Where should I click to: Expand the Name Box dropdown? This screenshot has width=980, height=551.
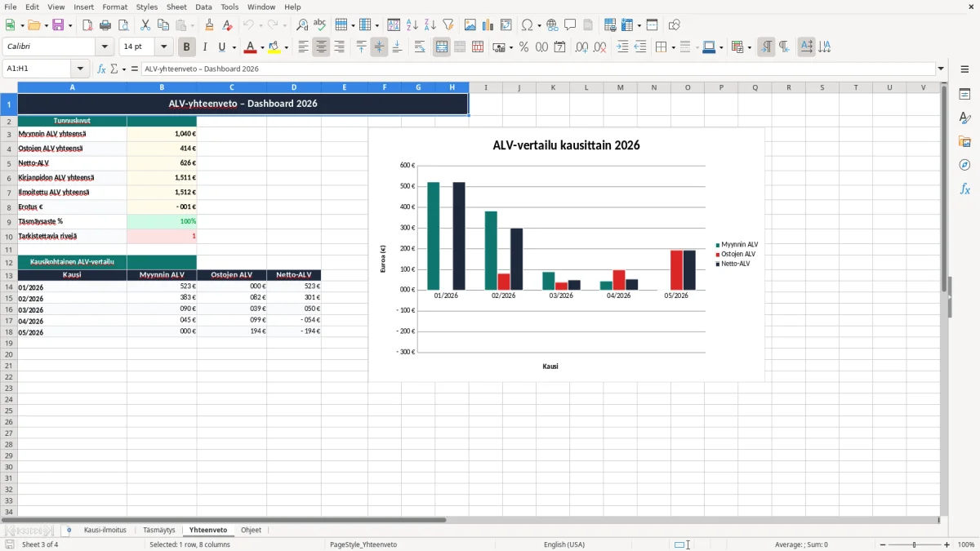click(x=80, y=69)
